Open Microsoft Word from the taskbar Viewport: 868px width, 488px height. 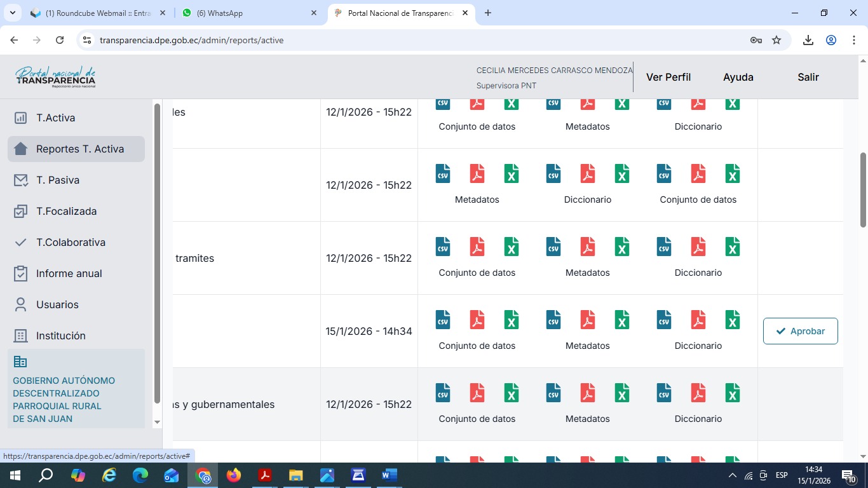pos(389,475)
